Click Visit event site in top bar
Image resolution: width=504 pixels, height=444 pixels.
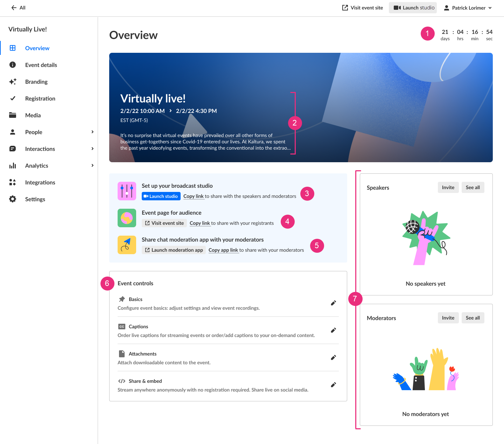tap(363, 8)
